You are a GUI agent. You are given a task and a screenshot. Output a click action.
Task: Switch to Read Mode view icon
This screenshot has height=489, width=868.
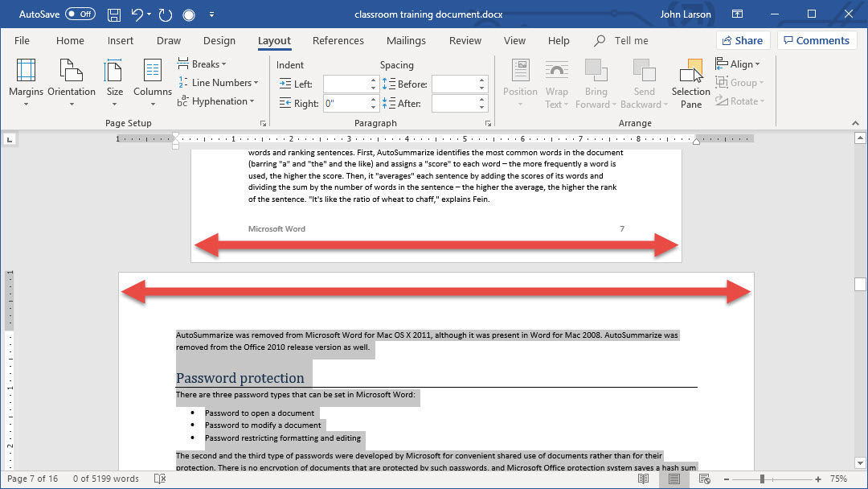(x=643, y=479)
